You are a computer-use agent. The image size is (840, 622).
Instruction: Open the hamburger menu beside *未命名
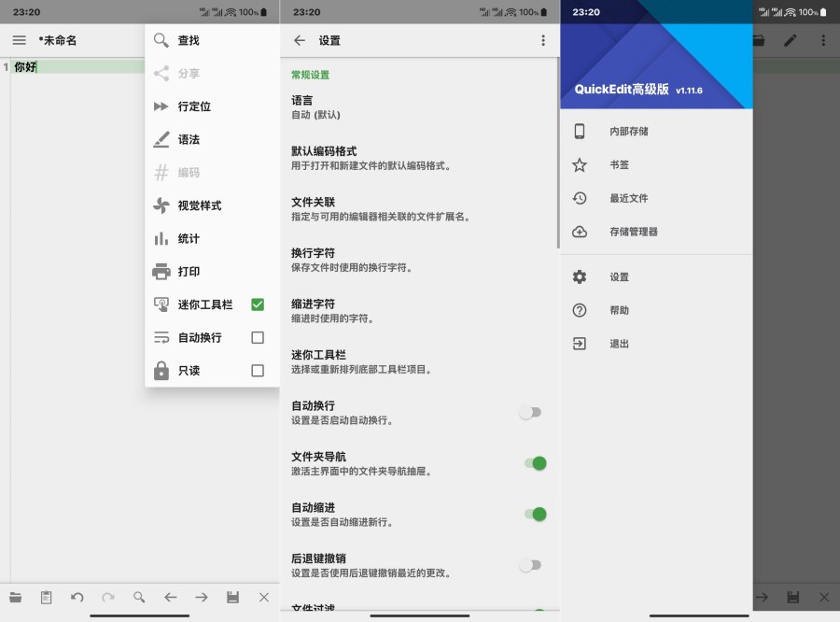(x=20, y=40)
